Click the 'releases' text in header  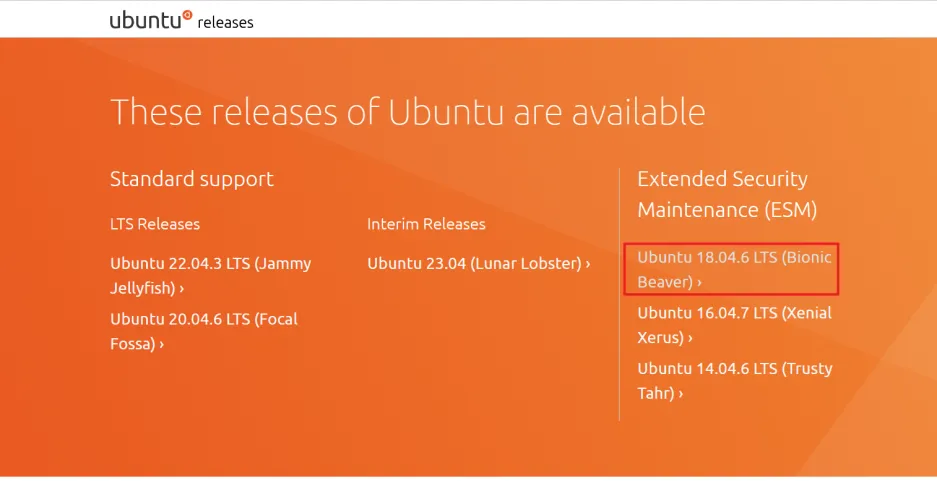[x=225, y=23]
